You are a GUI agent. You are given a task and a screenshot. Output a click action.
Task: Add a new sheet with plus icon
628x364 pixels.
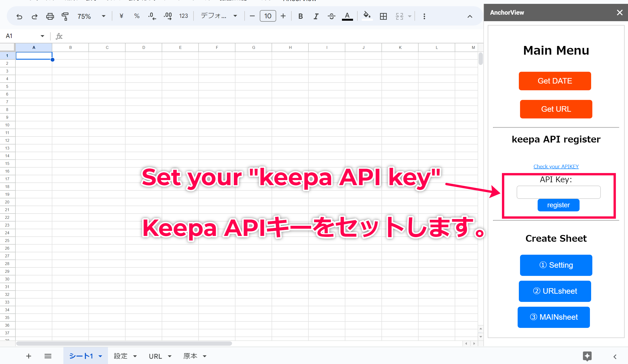click(29, 356)
